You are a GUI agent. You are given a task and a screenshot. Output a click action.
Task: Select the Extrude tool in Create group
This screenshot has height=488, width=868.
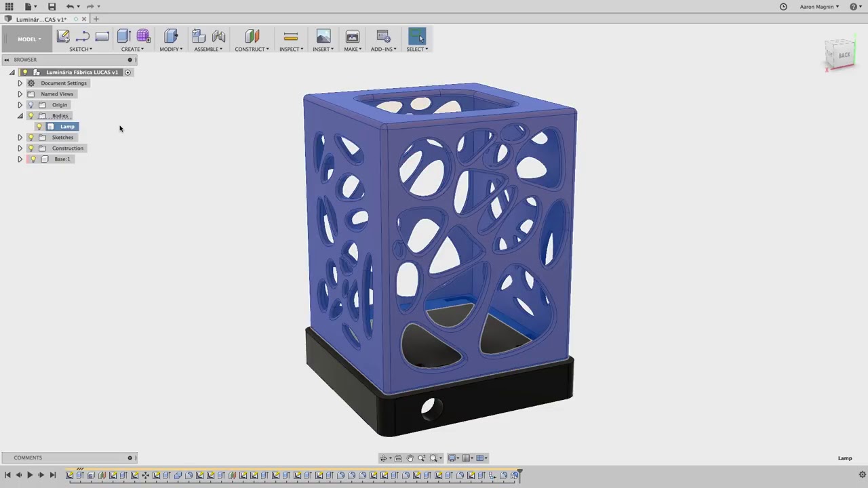point(123,37)
